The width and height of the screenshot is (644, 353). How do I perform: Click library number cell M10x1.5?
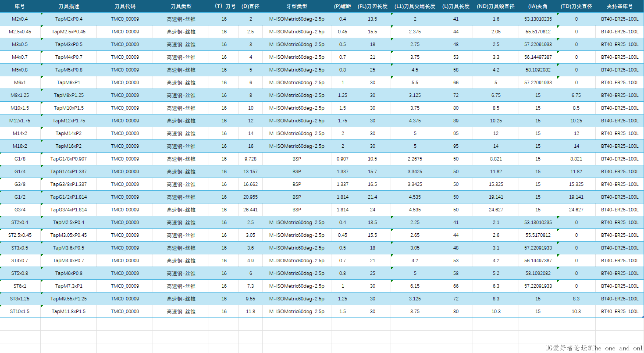20,108
